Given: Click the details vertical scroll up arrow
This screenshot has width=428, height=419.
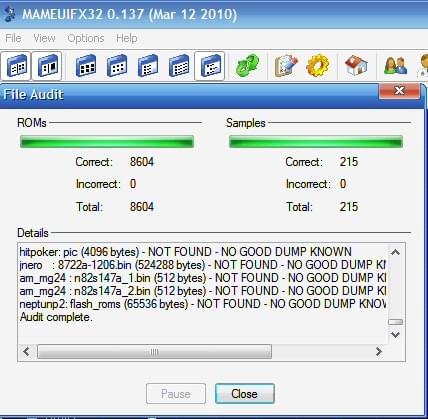Looking at the screenshot, I should click(x=395, y=252).
